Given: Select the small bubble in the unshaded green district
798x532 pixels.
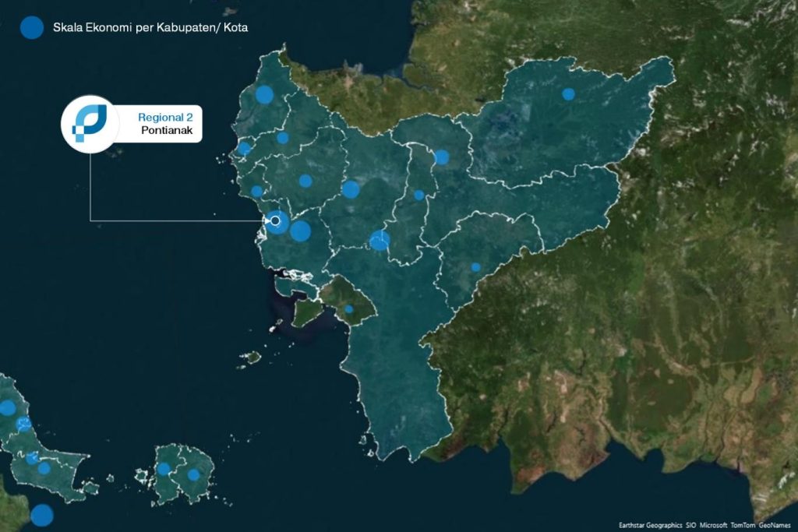Looking at the screenshot, I should (349, 309).
